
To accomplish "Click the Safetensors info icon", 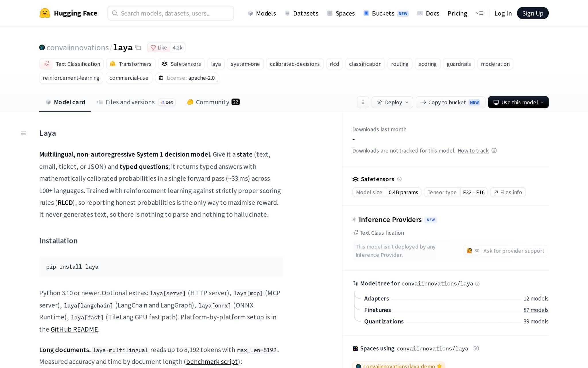I will point(399,179).
